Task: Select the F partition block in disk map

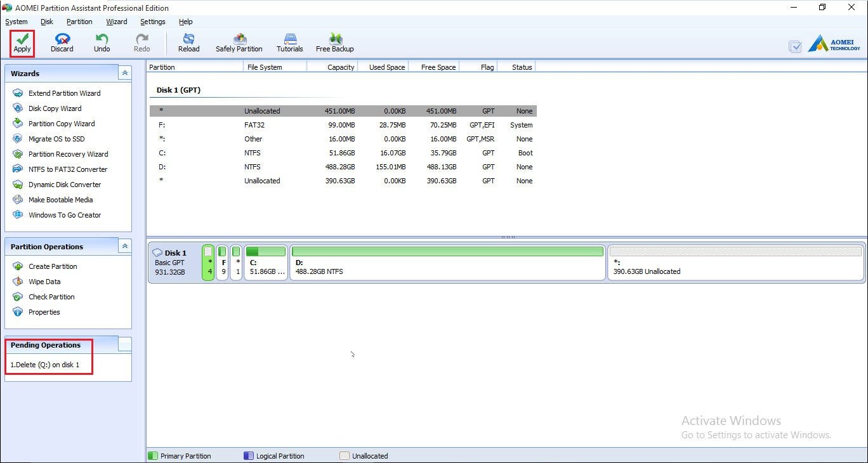Action: click(222, 263)
